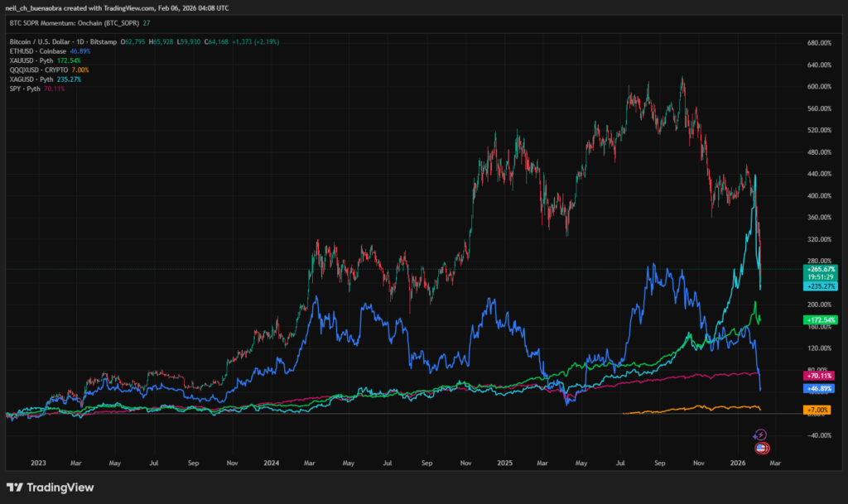This screenshot has height=504, width=848.
Task: Click the TradingView logo in the bottom corner
Action: pyautogui.click(x=50, y=487)
